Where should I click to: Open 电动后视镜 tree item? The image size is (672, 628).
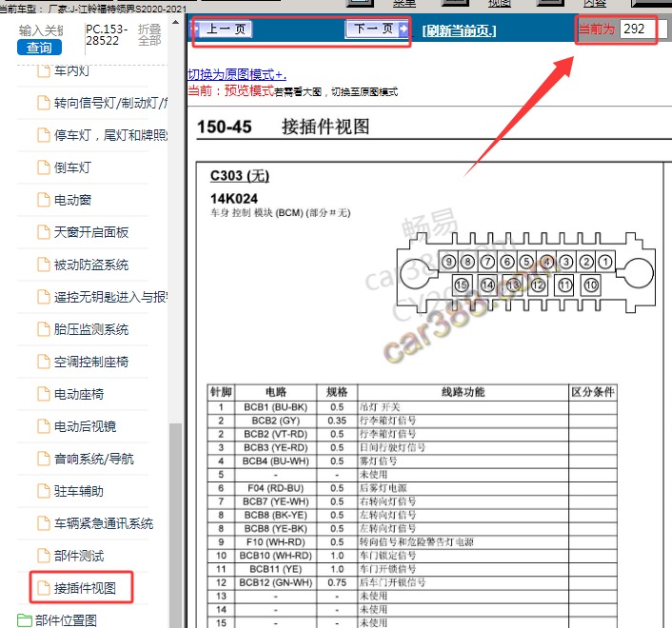[85, 426]
